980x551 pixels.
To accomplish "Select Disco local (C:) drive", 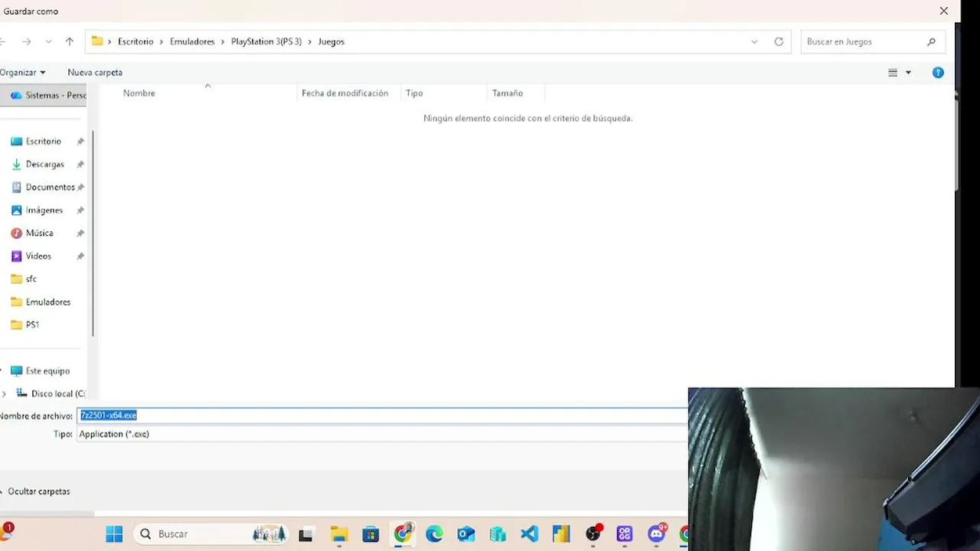I will pos(57,393).
